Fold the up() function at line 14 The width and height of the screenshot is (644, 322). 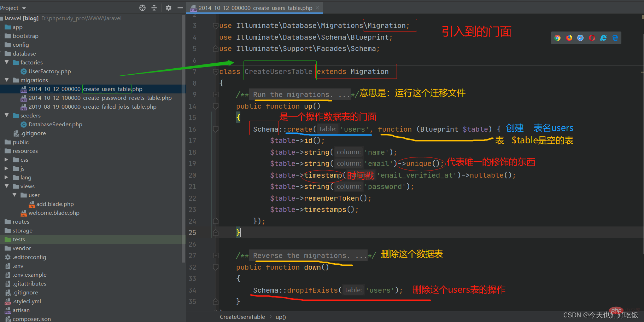[x=216, y=106]
